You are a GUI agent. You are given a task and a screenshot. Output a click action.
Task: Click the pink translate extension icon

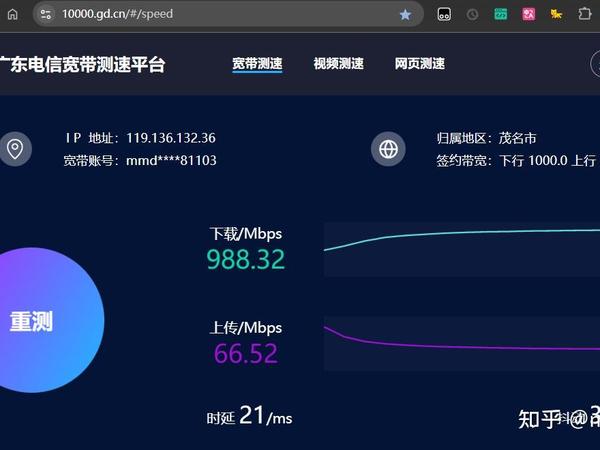[x=529, y=15]
